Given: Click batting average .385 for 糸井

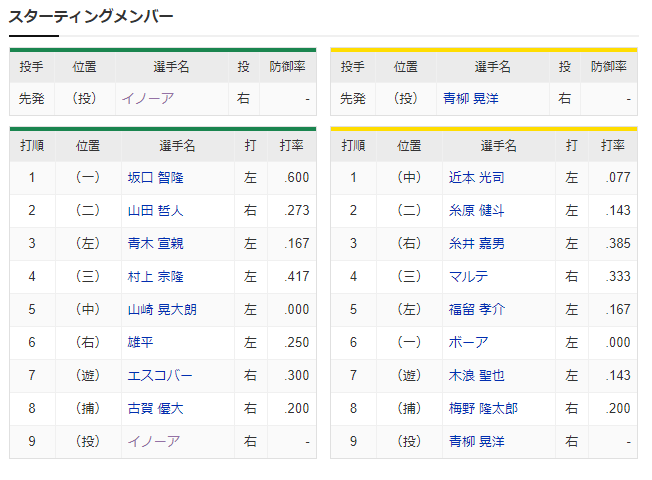Looking at the screenshot, I should coord(618,243).
